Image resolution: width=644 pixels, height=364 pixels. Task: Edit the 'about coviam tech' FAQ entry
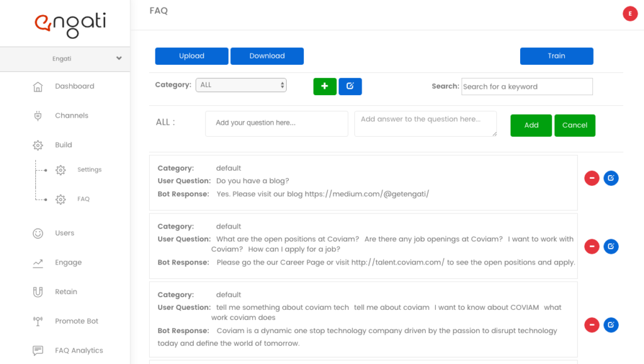coord(611,325)
